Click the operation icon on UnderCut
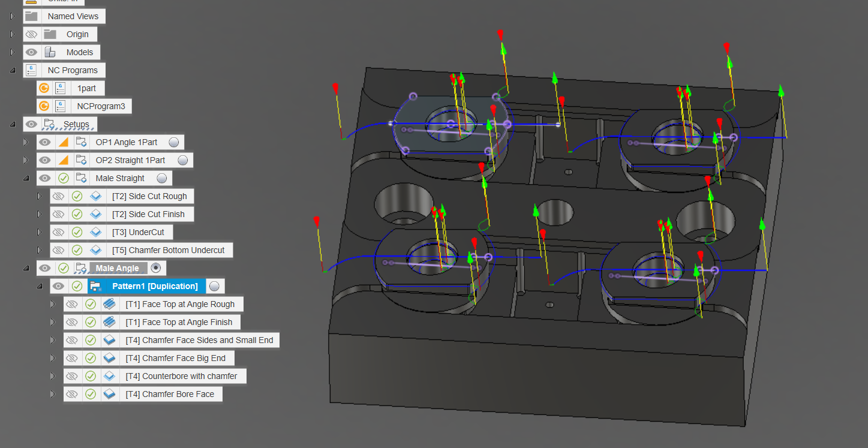This screenshot has height=448, width=868. coord(95,232)
